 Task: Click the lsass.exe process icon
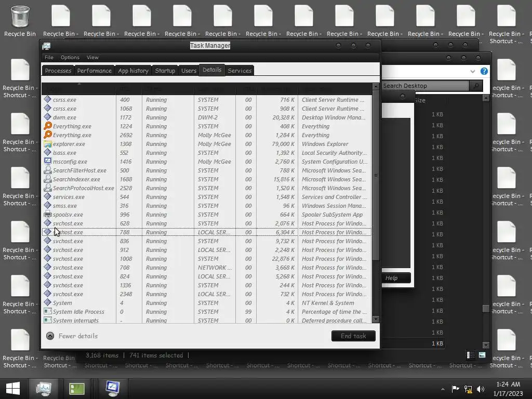[x=48, y=152]
